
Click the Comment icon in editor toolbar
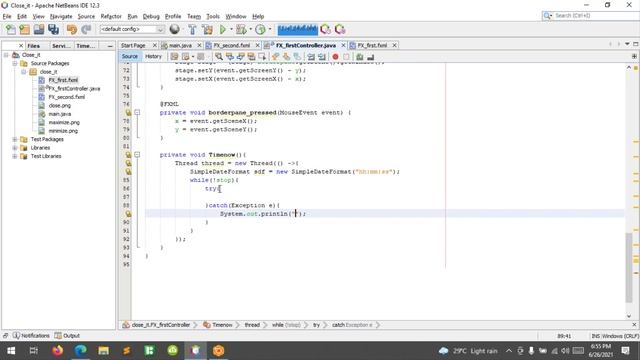[x=360, y=57]
